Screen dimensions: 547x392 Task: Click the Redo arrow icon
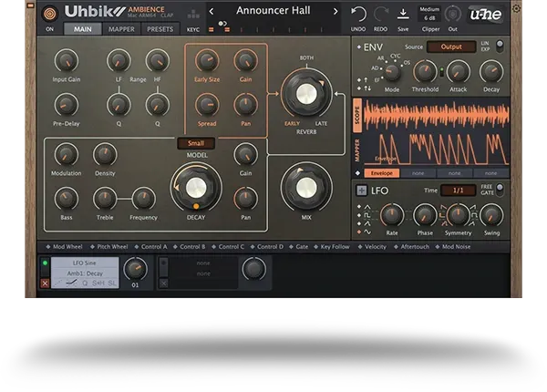pyautogui.click(x=380, y=14)
